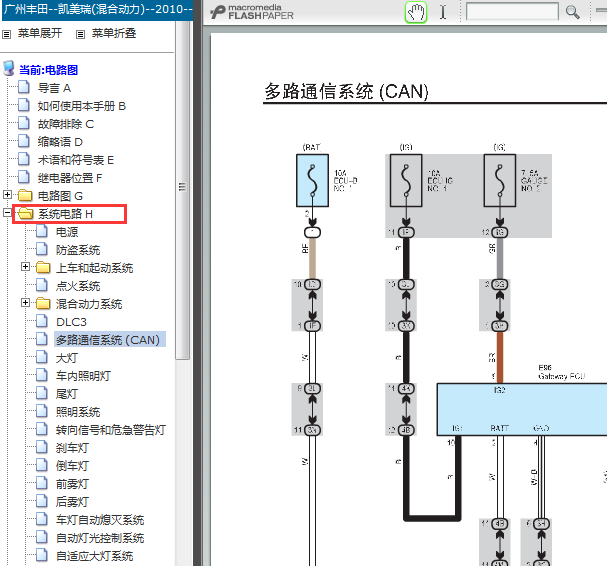Screen dimensions: 607x566
Task: Open 自动灯光控制系统 page
Action: 100,538
